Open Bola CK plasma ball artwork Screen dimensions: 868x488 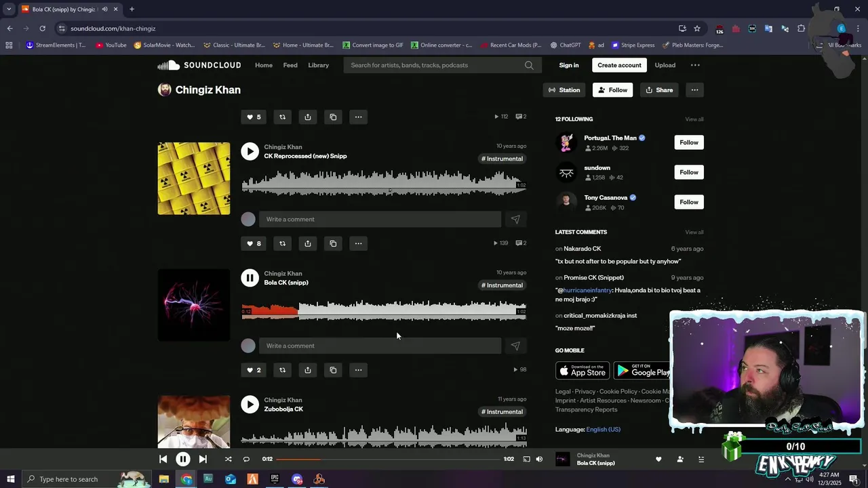(194, 305)
